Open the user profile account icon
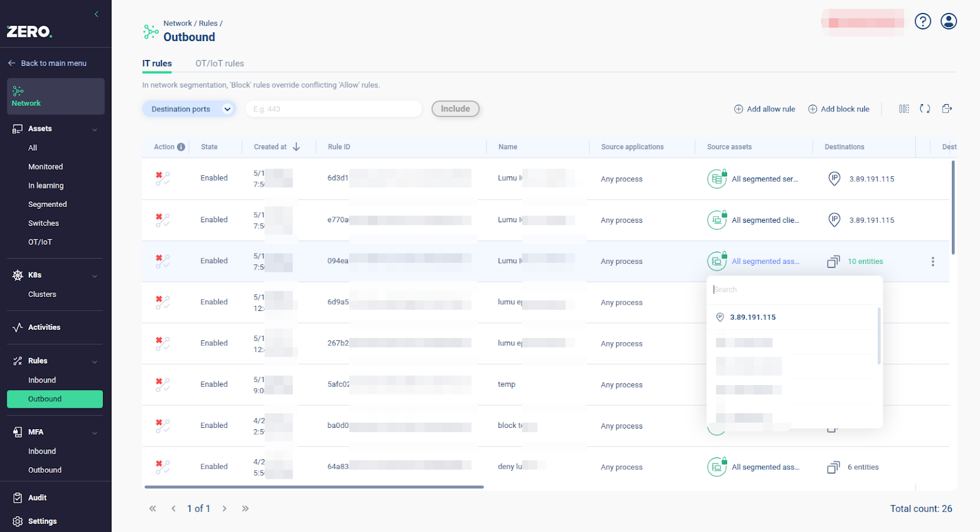 [948, 21]
